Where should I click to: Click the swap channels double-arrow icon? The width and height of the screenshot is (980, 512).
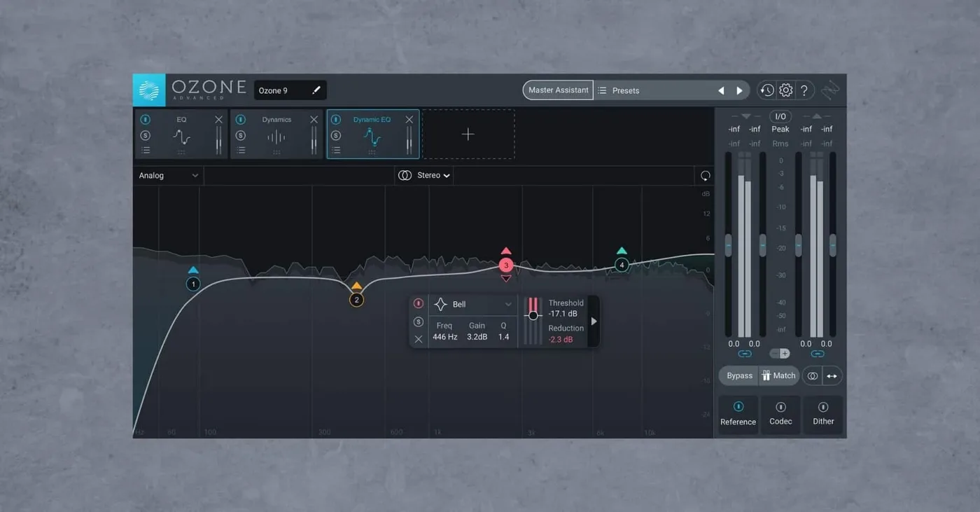(x=832, y=376)
